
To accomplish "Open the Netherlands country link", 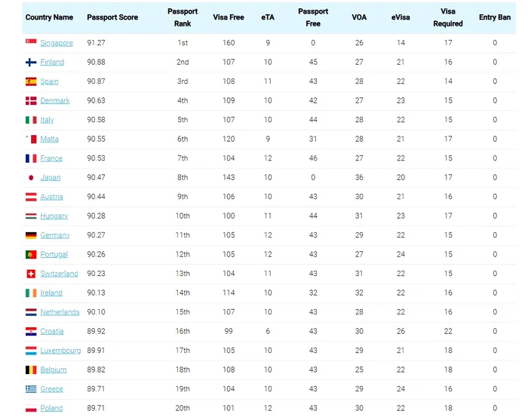I will coord(60,312).
